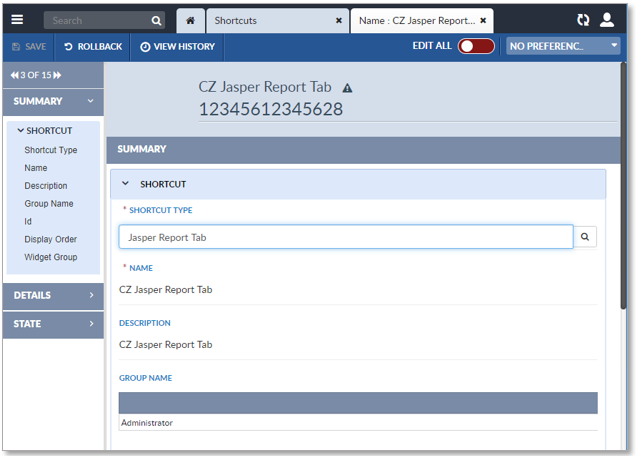Click View History button
The image size is (636, 456).
pyautogui.click(x=177, y=46)
